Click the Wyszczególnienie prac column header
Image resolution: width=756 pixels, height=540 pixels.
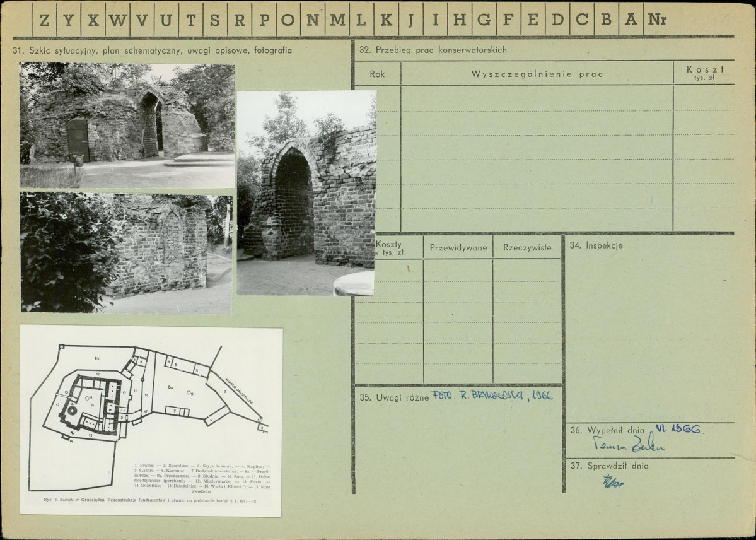(537, 74)
